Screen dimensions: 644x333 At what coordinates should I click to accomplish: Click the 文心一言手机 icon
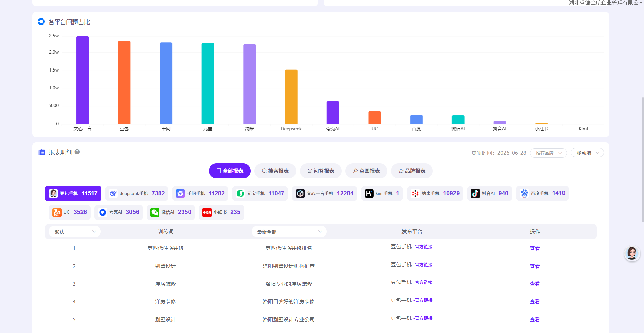tap(300, 193)
